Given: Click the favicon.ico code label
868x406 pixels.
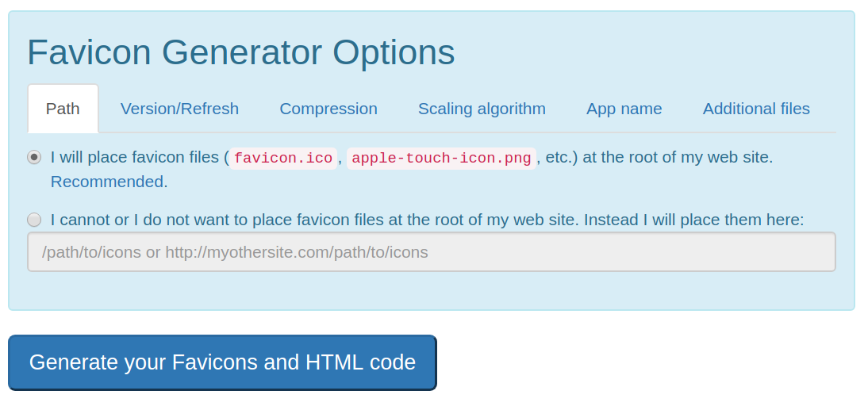Looking at the screenshot, I should point(283,158).
